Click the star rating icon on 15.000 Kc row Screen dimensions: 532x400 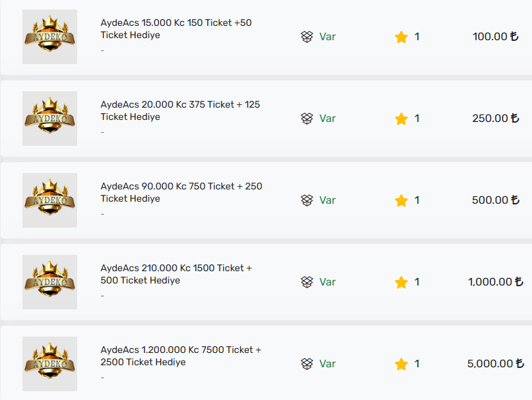tap(401, 37)
